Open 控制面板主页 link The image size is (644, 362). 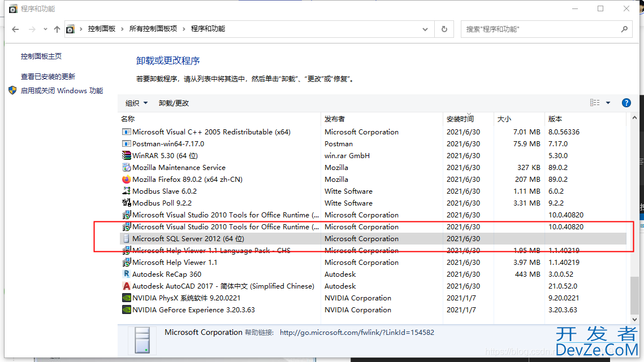[x=41, y=56]
